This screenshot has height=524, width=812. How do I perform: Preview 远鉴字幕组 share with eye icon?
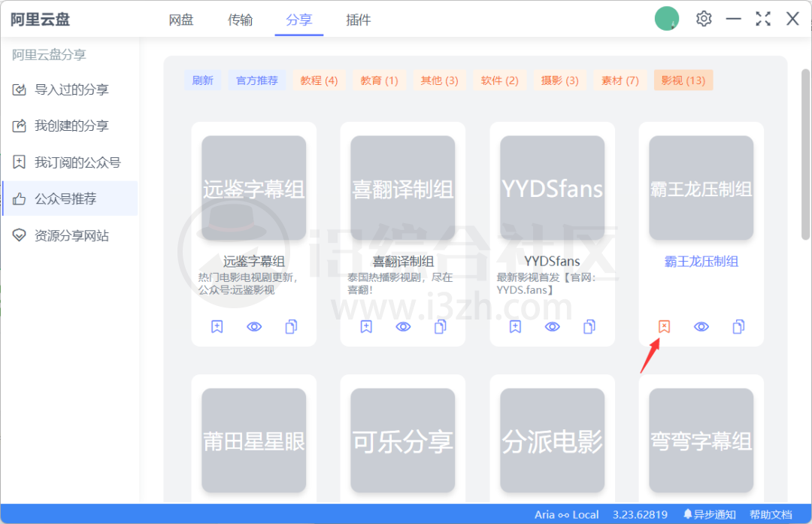click(x=254, y=327)
